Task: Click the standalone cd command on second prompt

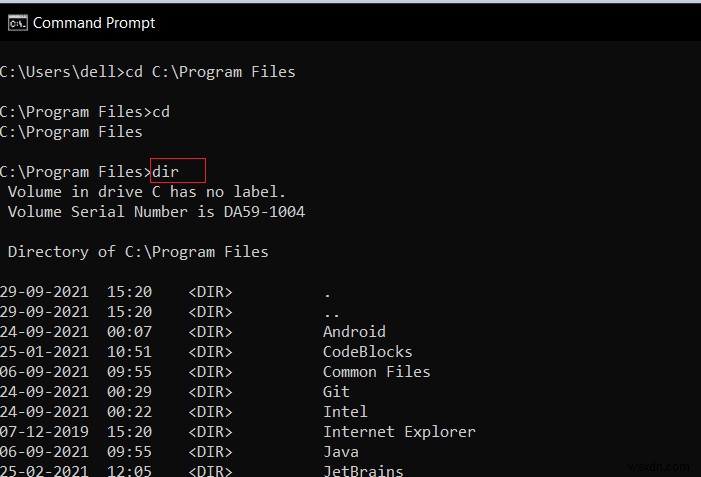Action: click(161, 112)
